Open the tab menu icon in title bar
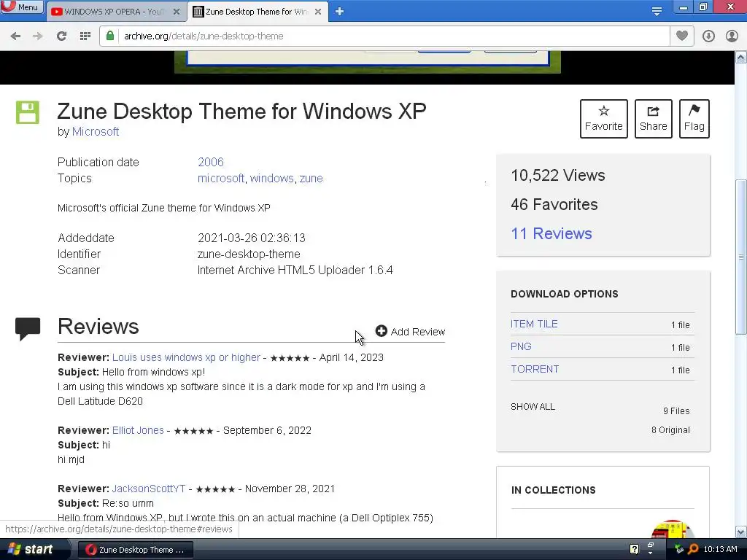Image resolution: width=747 pixels, height=560 pixels. [657, 11]
